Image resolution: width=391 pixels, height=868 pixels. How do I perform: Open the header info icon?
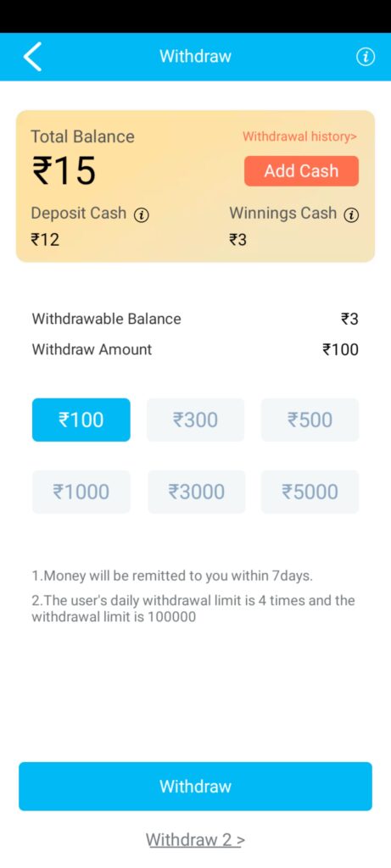coord(365,57)
